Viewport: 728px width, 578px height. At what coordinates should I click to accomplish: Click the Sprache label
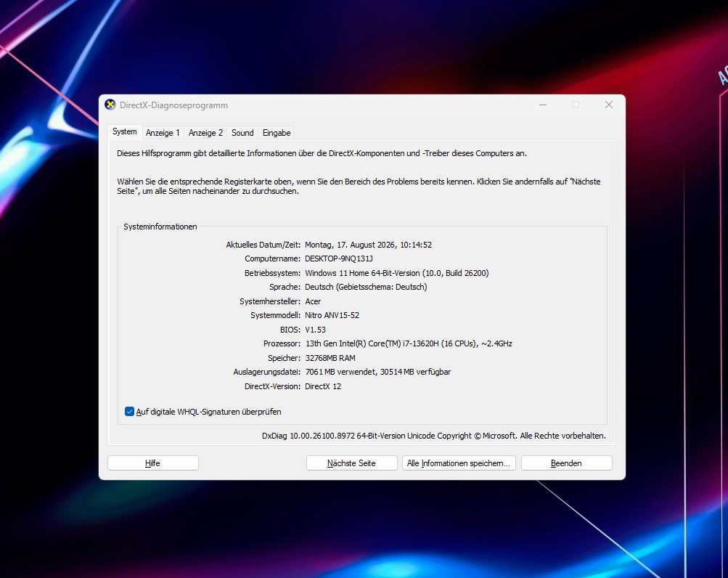285,287
